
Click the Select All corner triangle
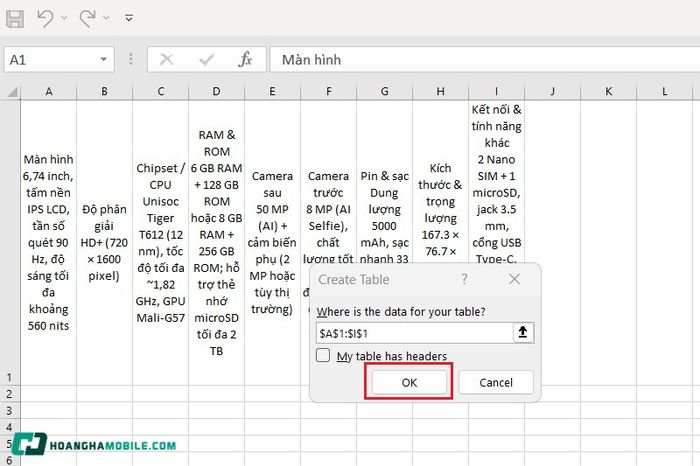point(12,92)
